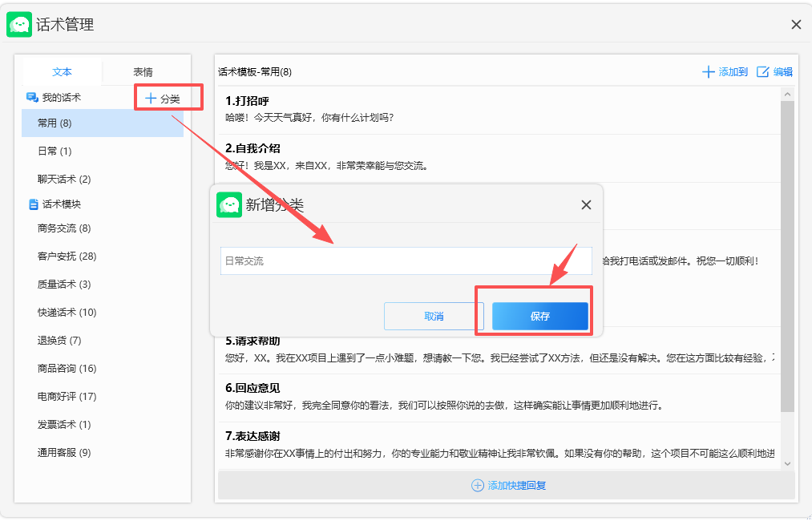
Task: Select 聊天话术 (2) category
Action: point(64,180)
